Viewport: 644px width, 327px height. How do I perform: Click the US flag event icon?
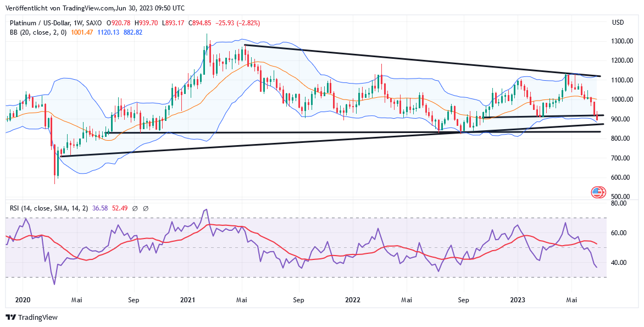(x=598, y=192)
